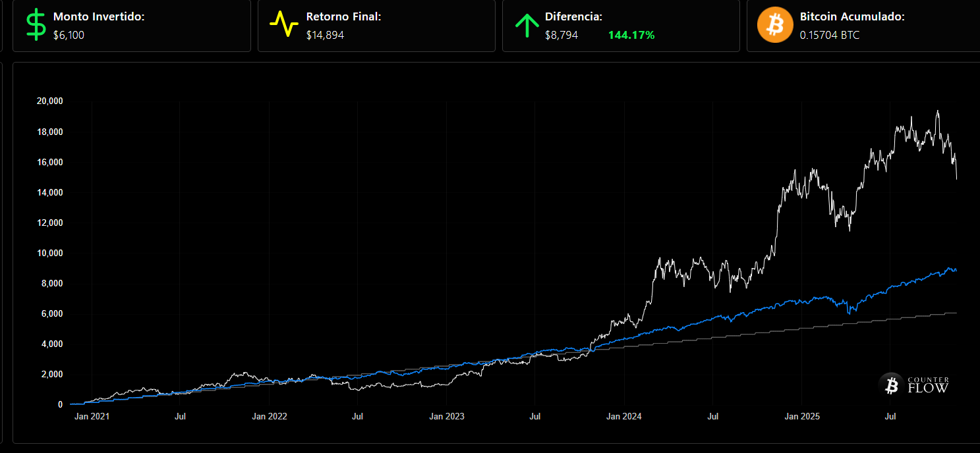Click the orange Bitcoin coin icon
Viewport: 980px width, 453px height.
point(775,25)
